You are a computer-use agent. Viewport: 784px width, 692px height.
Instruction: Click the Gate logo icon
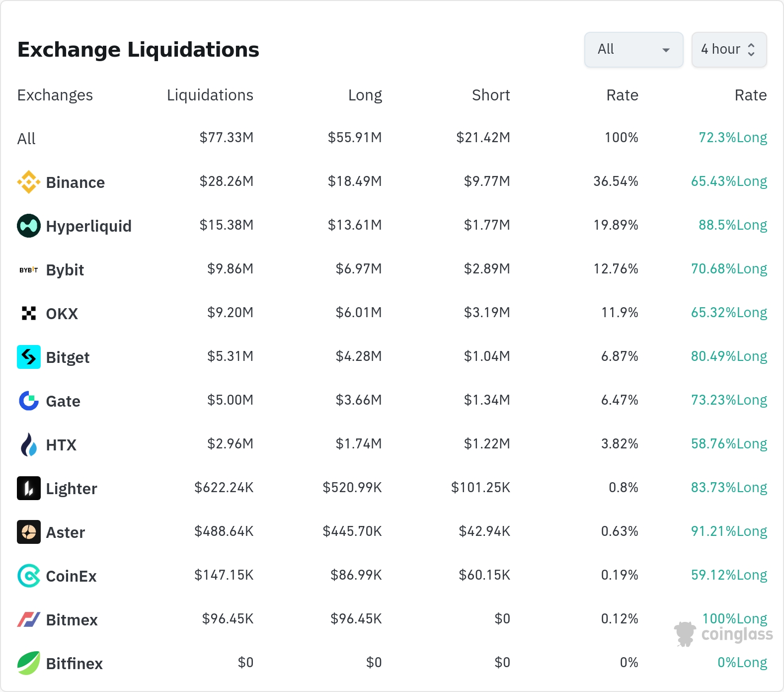coord(29,401)
